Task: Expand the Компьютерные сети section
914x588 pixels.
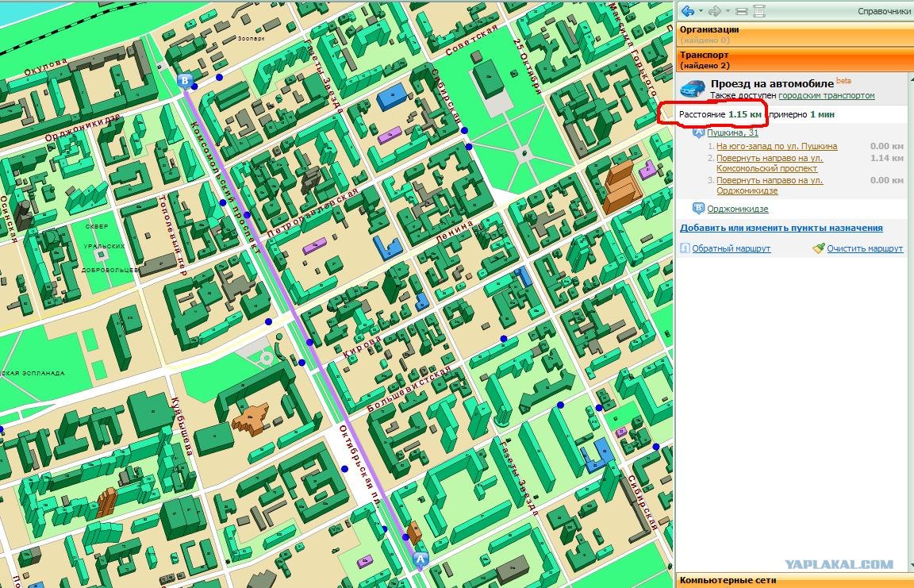Action: (x=794, y=580)
